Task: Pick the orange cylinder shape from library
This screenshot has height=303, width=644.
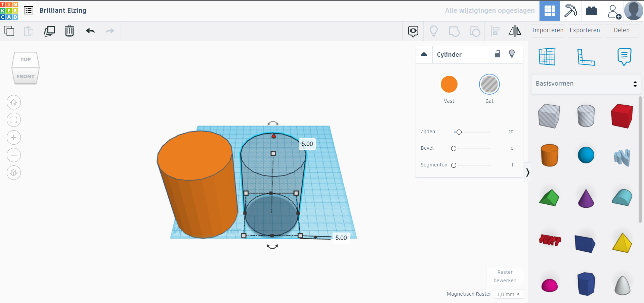Action: pyautogui.click(x=550, y=155)
